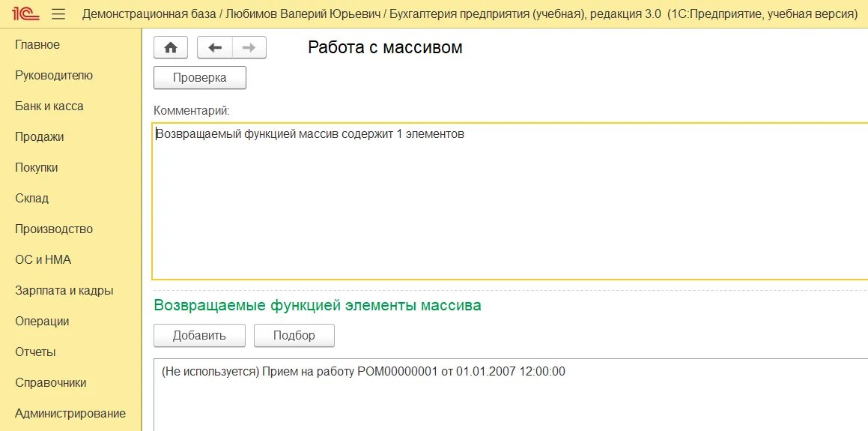Open the Производство section
This screenshot has height=431, width=868.
pyautogui.click(x=54, y=229)
